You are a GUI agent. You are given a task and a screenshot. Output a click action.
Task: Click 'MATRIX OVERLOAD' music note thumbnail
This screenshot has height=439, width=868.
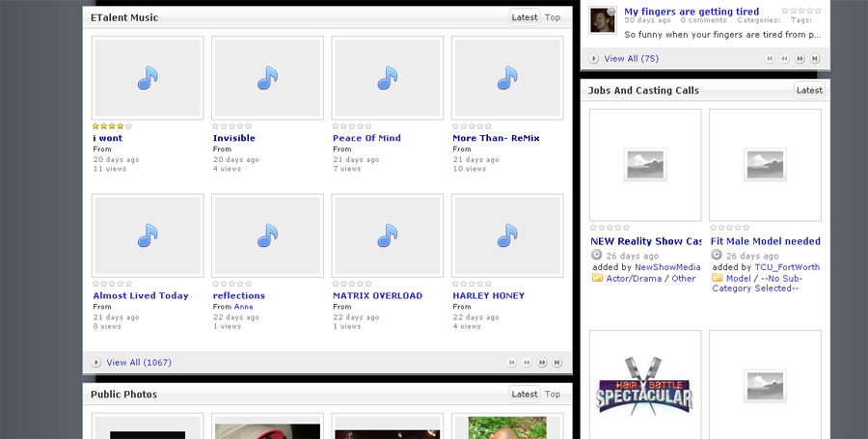tap(388, 235)
